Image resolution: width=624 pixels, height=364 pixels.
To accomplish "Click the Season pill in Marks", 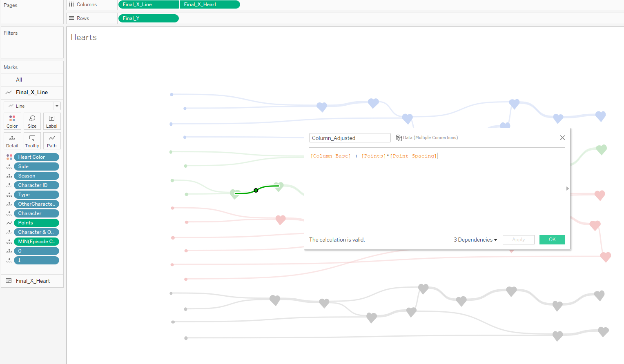I will (x=36, y=176).
